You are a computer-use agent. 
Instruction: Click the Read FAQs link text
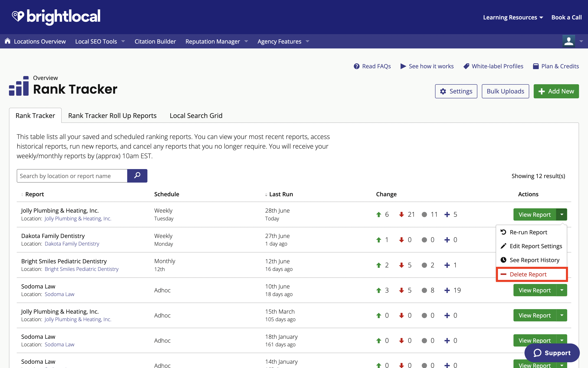tap(376, 66)
